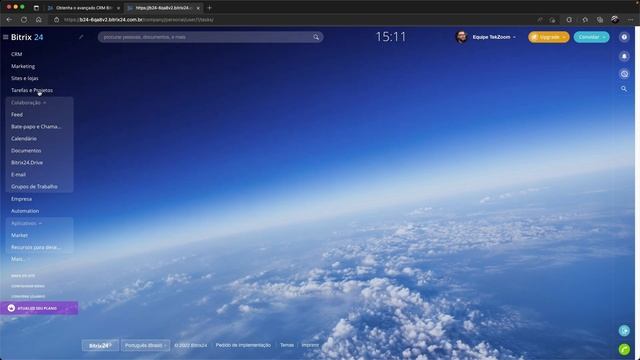Open the Português (Brasil) language dropdown
The image size is (640, 360).
[145, 345]
